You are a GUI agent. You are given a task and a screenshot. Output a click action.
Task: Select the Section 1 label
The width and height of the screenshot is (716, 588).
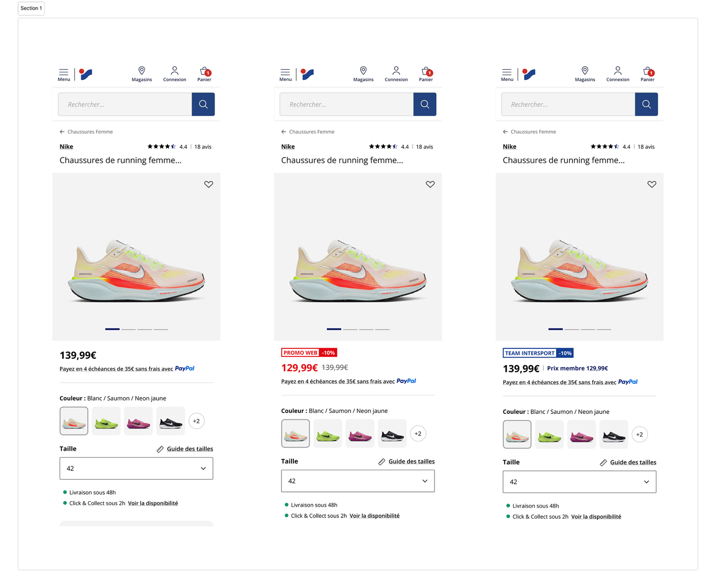31,8
